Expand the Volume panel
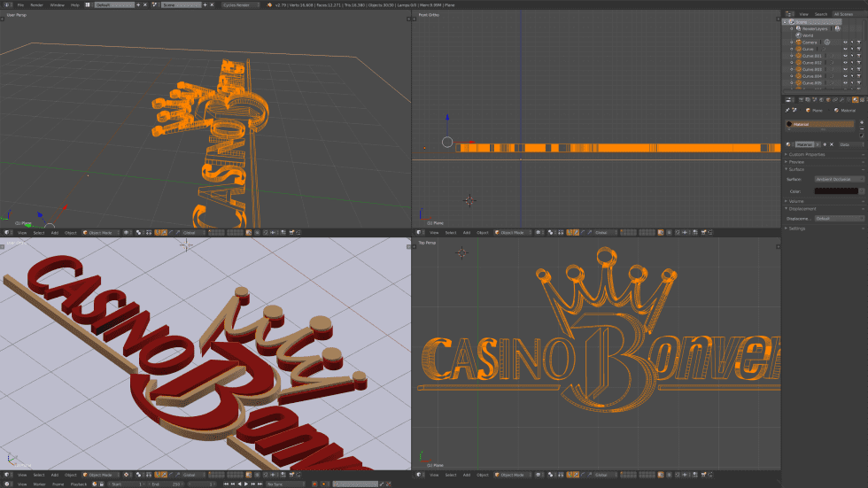The width and height of the screenshot is (868, 488). point(795,201)
